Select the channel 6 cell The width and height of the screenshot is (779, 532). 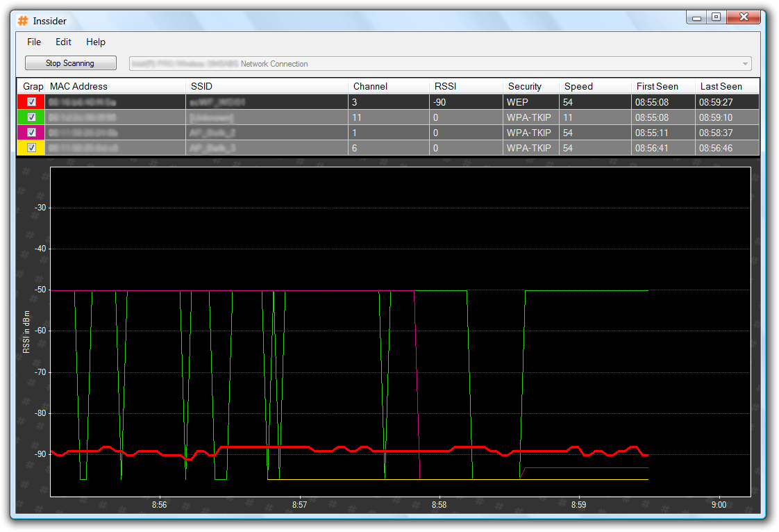(x=389, y=148)
